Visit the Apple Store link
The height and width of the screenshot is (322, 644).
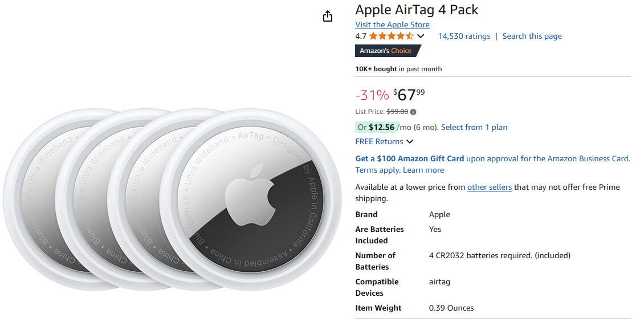tap(392, 25)
